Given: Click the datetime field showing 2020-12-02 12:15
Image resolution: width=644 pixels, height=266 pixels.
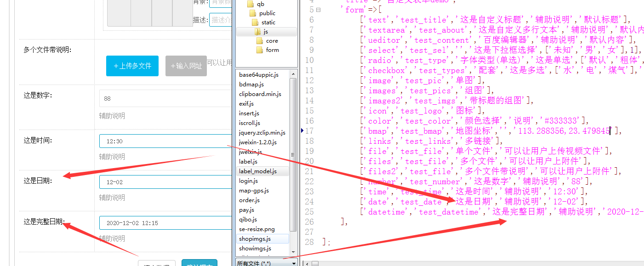Looking at the screenshot, I should 165,223.
